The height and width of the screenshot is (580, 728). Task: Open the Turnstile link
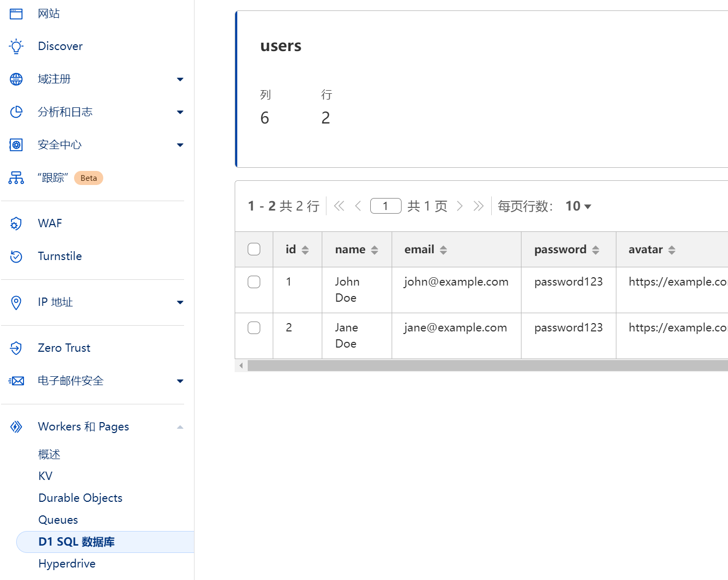tap(60, 256)
